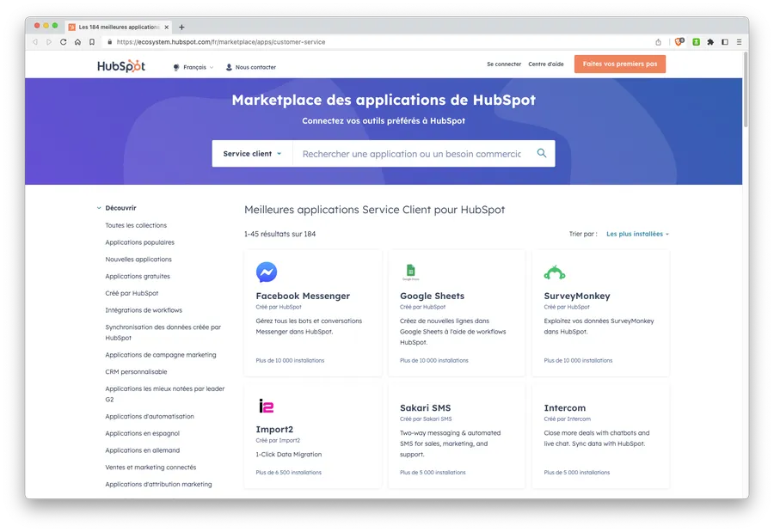Click the Import2 app logo

pyautogui.click(x=266, y=406)
